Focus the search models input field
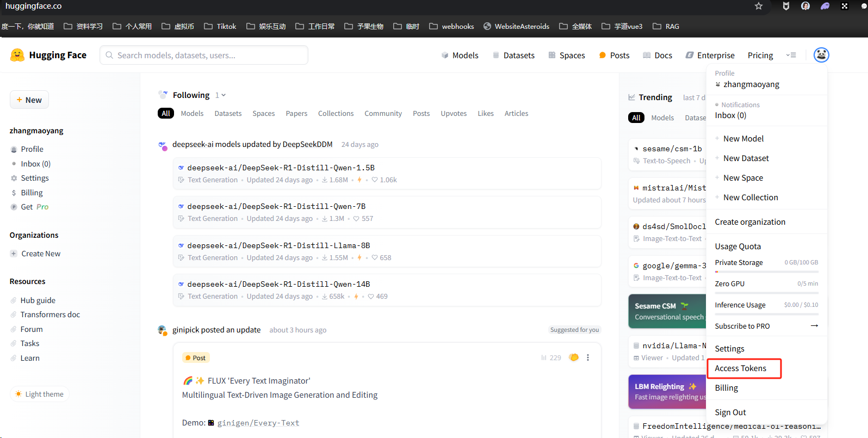 pyautogui.click(x=204, y=55)
